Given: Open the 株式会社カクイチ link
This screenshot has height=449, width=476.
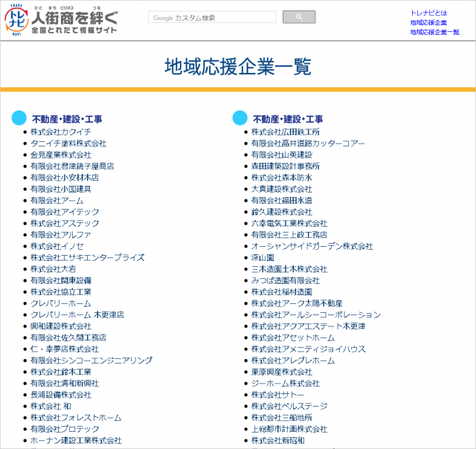Looking at the screenshot, I should coord(61,132).
